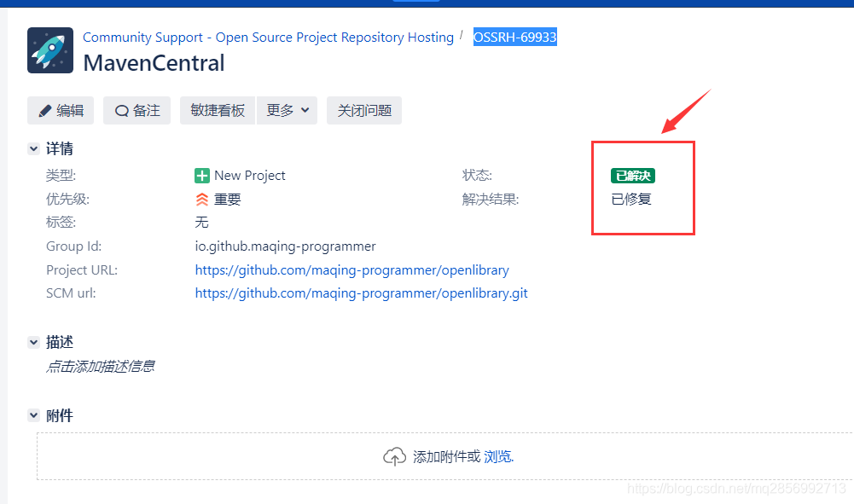Image resolution: width=854 pixels, height=504 pixels.
Task: Click the 关闭问题 close issue button
Action: (363, 111)
